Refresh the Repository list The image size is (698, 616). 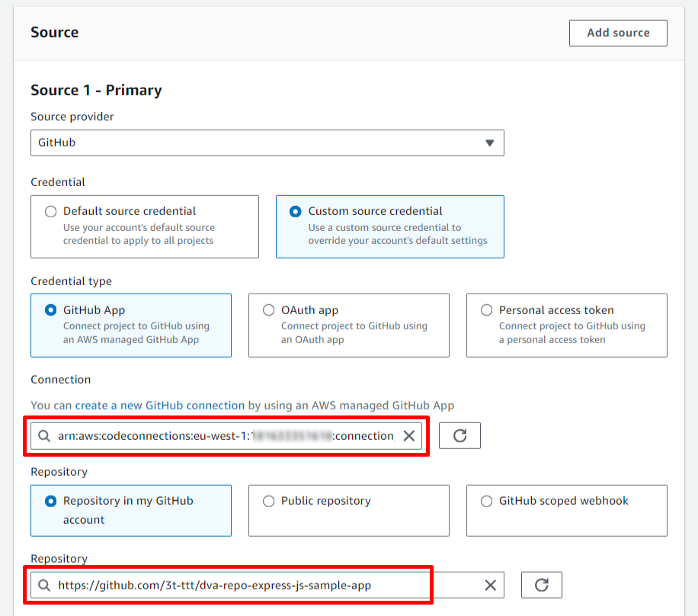point(541,585)
